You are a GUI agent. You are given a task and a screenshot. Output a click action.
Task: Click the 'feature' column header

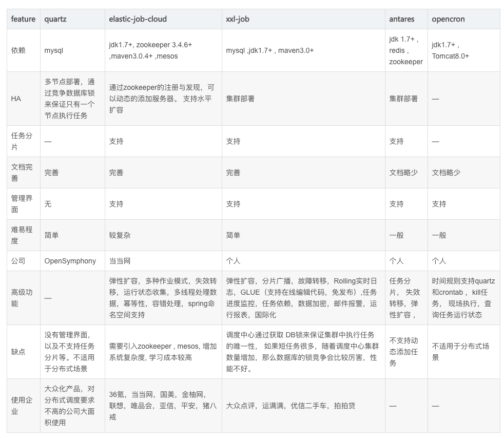(23, 19)
